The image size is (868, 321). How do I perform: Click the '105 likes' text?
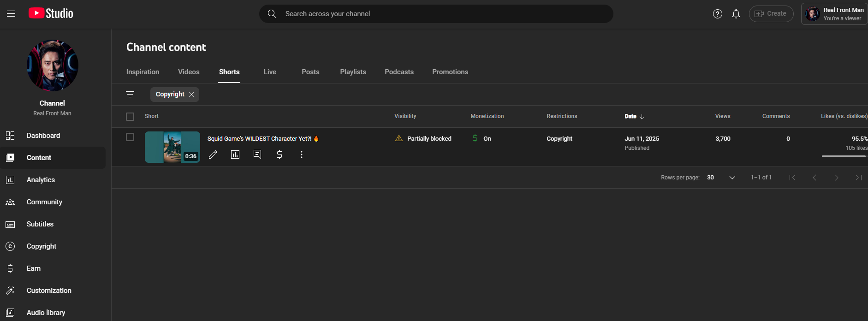(x=856, y=148)
